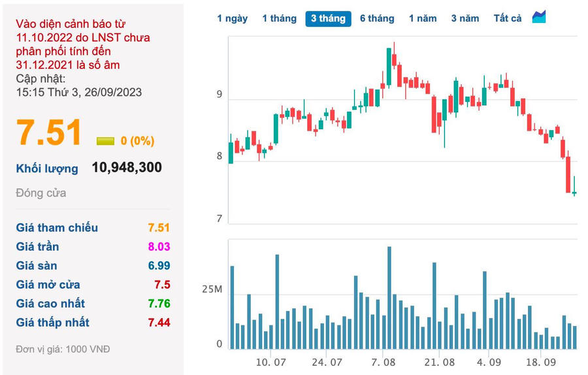Click the 21.08 date axis label
Viewport: 588px width, 375px height.
(x=439, y=362)
